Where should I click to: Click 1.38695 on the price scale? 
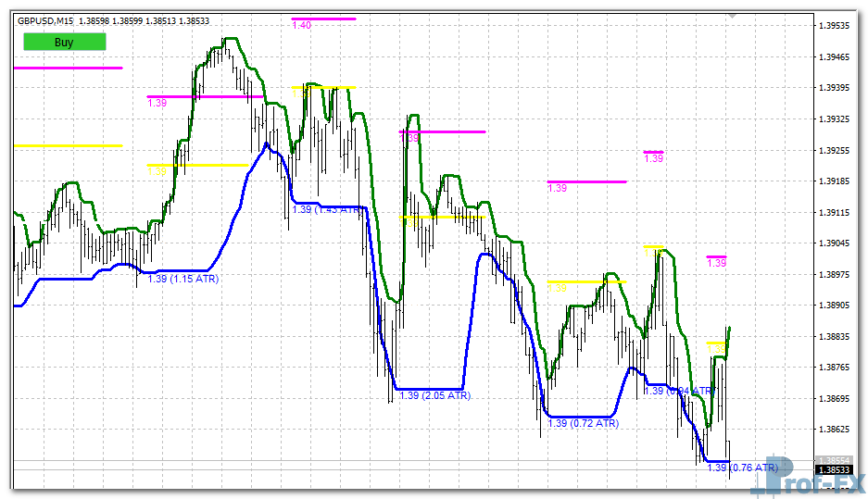point(837,398)
